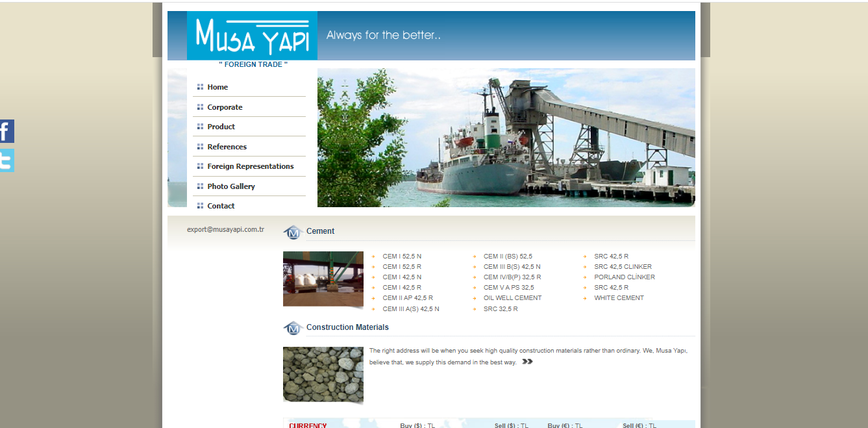Click the Facebook icon on left edge
Image resolution: width=868 pixels, height=428 pixels.
(6, 131)
